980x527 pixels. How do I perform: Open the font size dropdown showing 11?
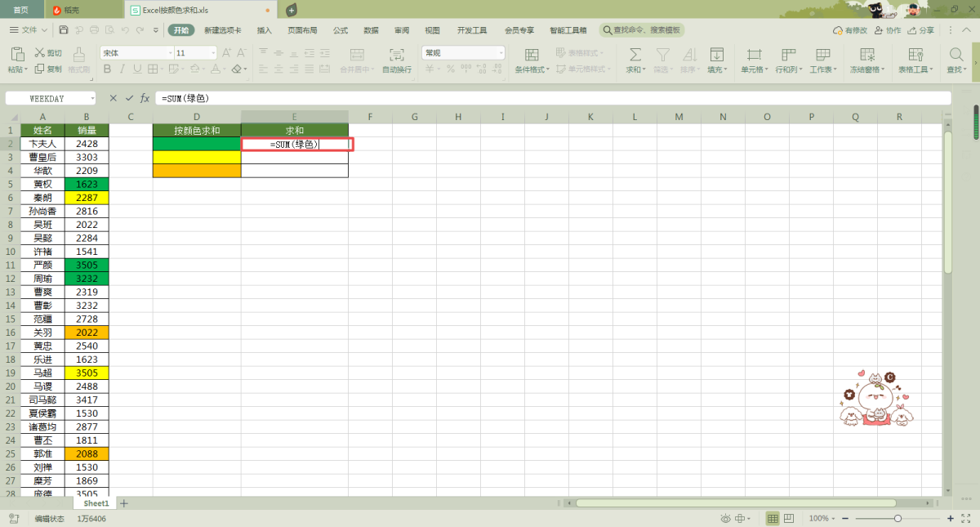click(x=213, y=53)
